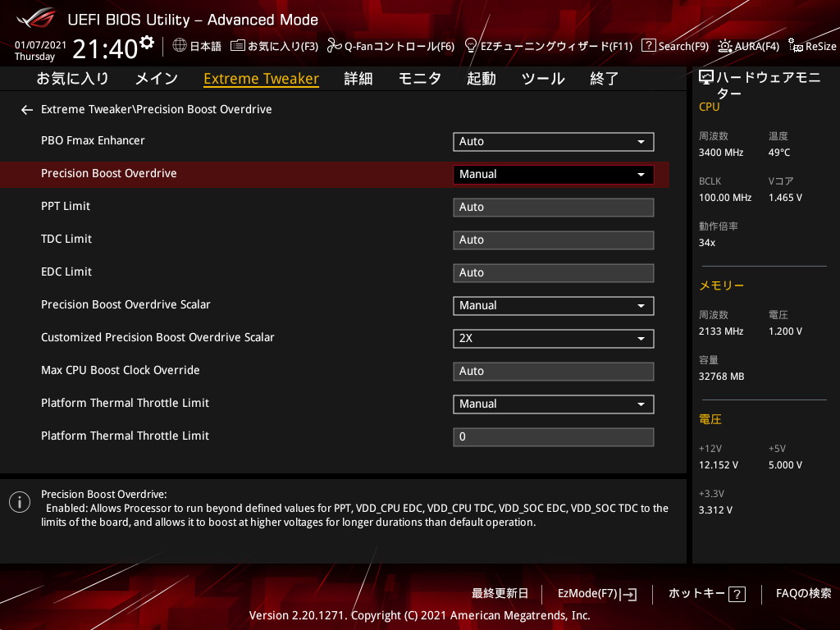
Task: Click FAQの検索 link
Action: coord(804,594)
